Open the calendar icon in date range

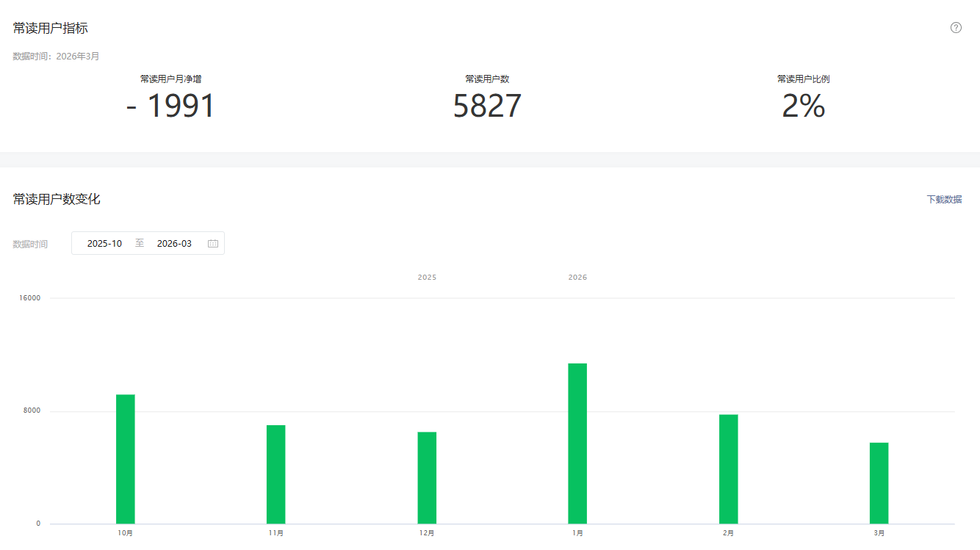click(213, 244)
